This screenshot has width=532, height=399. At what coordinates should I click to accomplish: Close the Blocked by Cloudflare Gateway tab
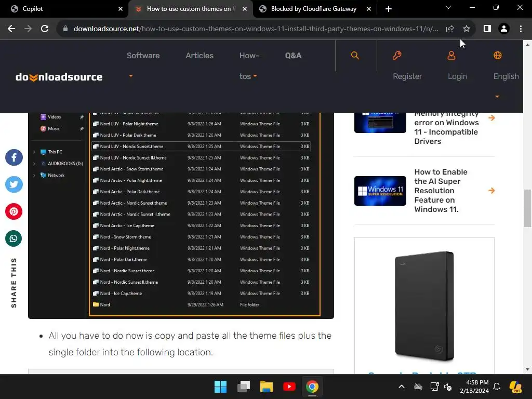(369, 9)
